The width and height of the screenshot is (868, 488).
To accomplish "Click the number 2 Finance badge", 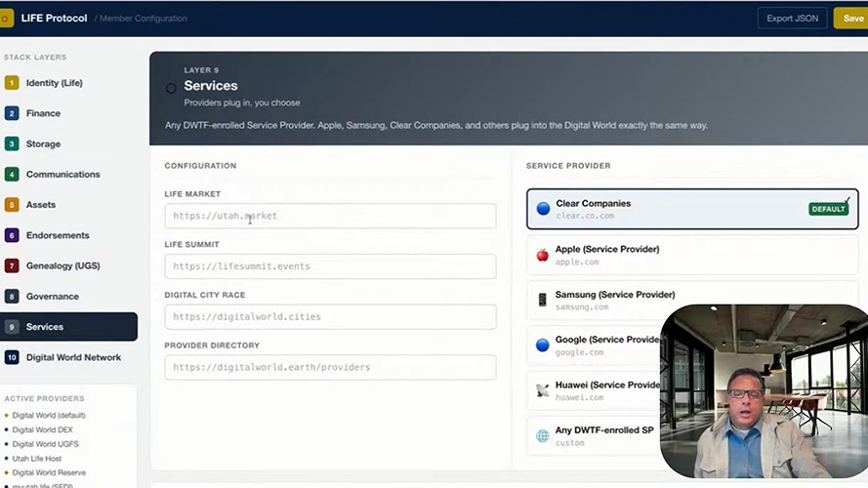I will 12,113.
